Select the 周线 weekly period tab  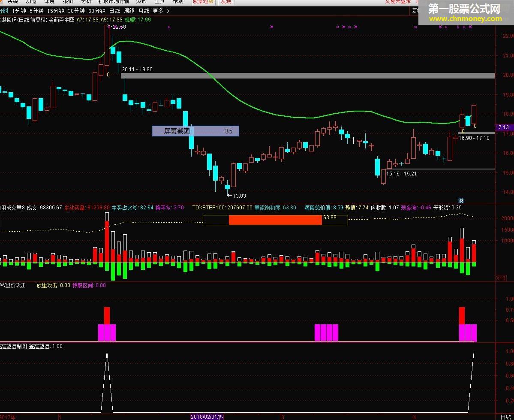coord(129,11)
